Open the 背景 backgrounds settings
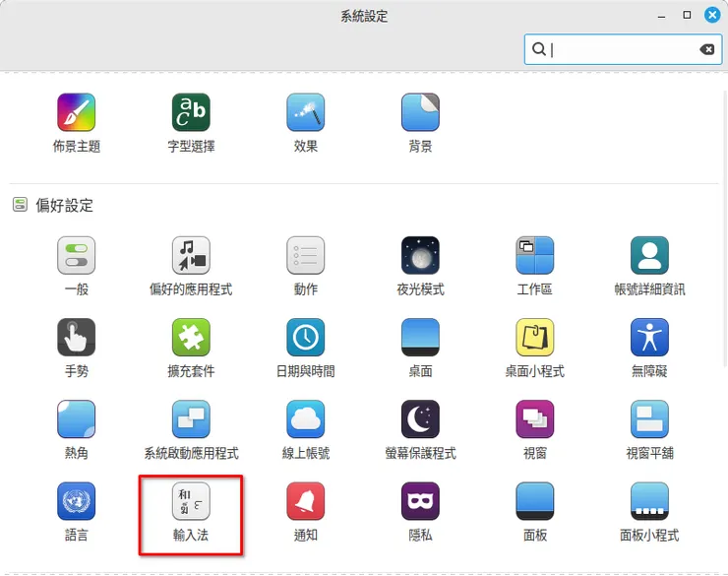Image resolution: width=728 pixels, height=576 pixels. pyautogui.click(x=420, y=123)
